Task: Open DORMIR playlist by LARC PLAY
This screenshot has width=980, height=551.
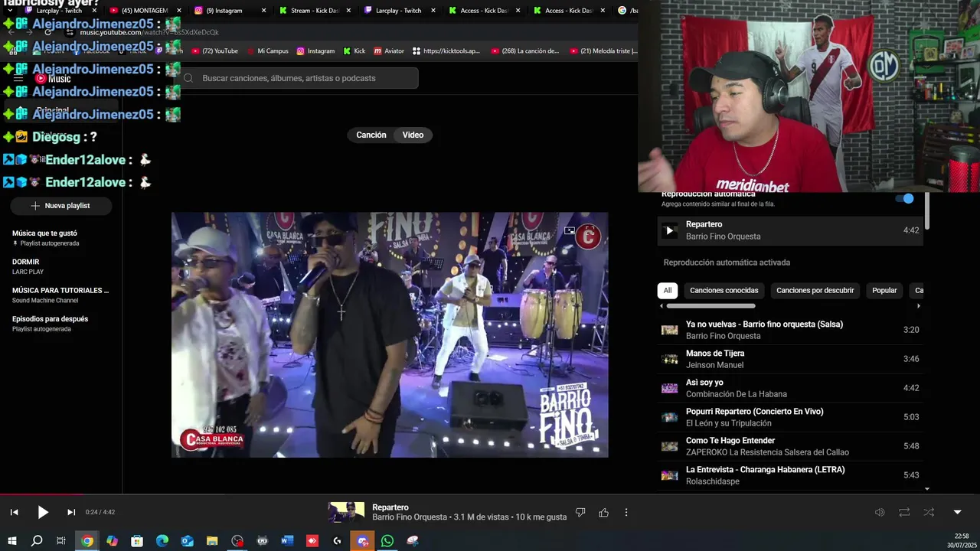Action: (60, 266)
